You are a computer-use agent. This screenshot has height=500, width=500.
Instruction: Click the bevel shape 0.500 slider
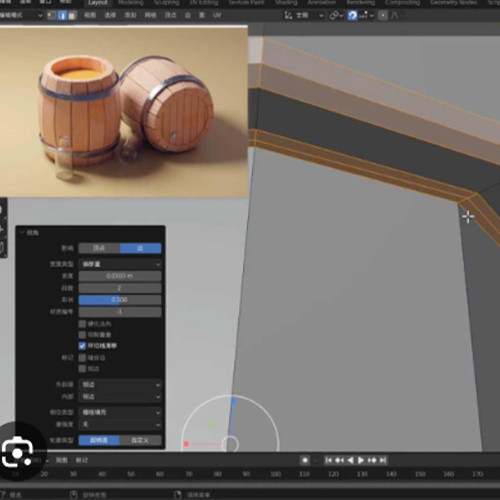click(120, 300)
